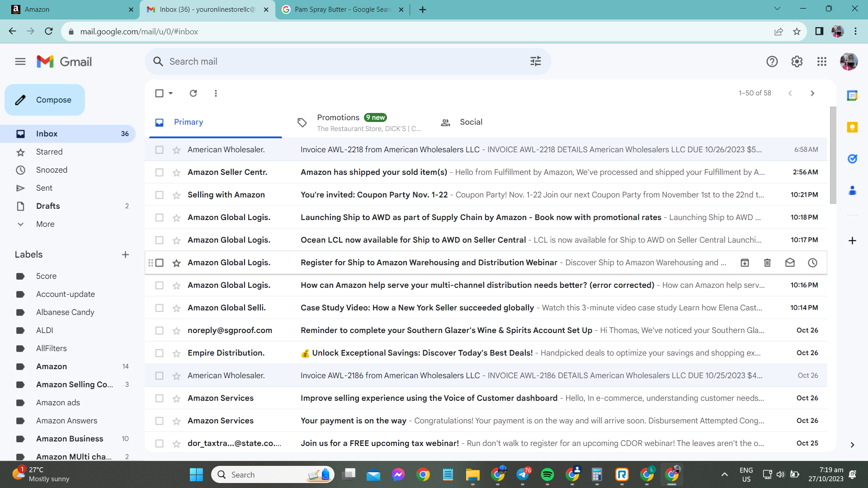868x488 pixels.
Task: Open Gmail settings gear icon
Action: (x=797, y=61)
